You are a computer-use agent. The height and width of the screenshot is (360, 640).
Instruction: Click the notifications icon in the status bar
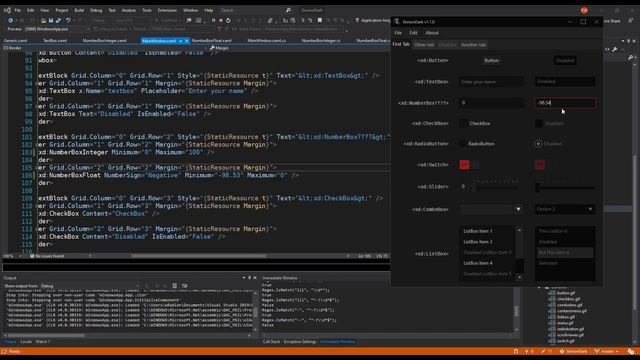click(x=631, y=351)
